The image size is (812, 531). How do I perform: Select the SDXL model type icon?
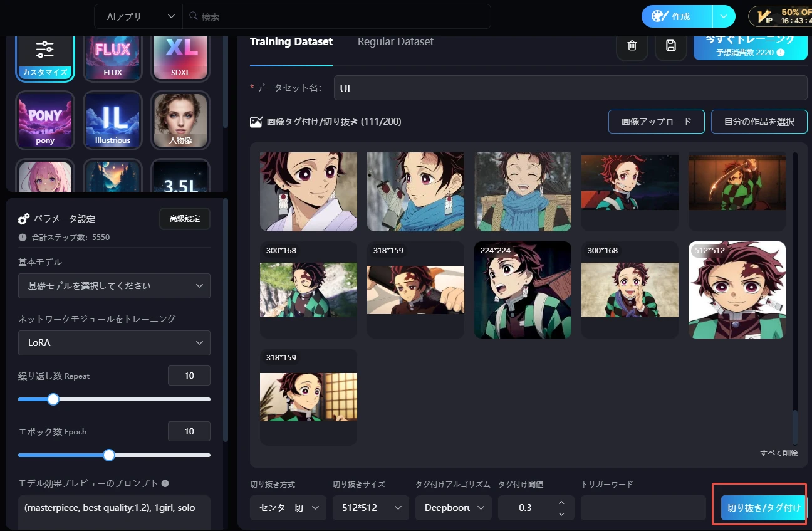click(x=180, y=57)
